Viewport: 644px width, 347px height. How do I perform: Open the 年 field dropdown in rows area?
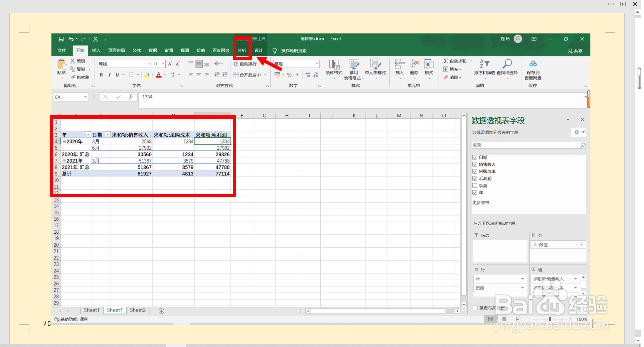coord(522,279)
